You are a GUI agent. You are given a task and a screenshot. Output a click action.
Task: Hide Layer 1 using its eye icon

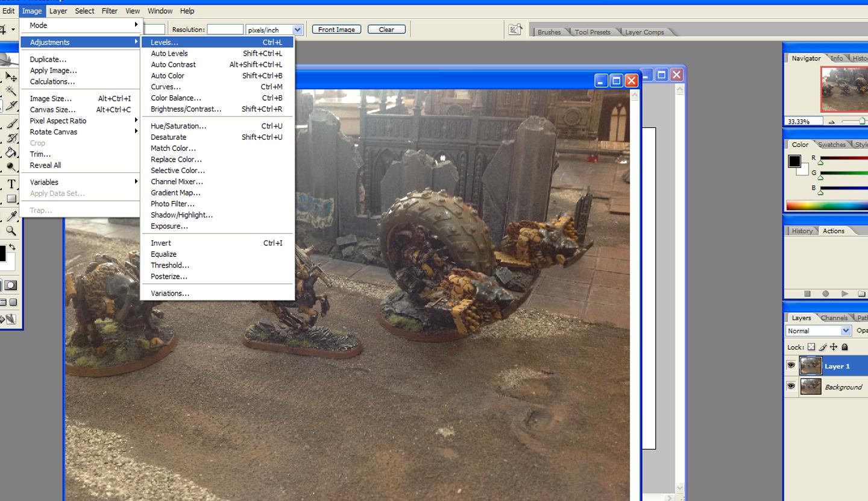[x=791, y=365]
